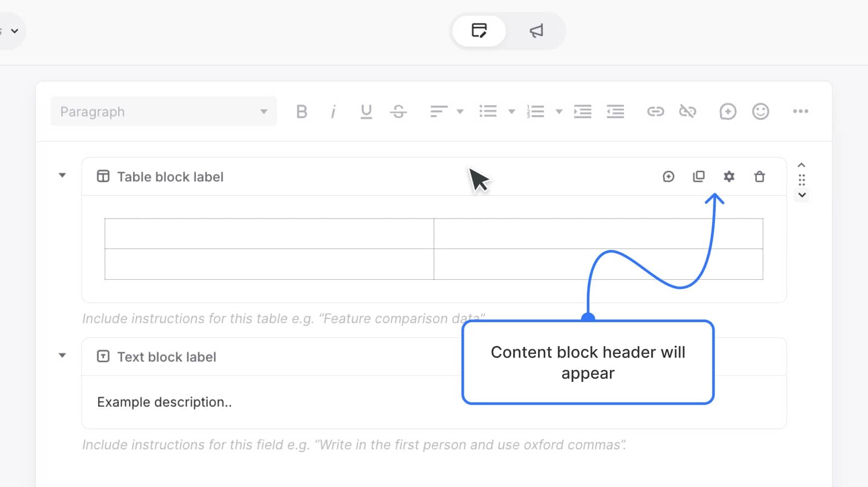Insert a bulleted list

[488, 112]
